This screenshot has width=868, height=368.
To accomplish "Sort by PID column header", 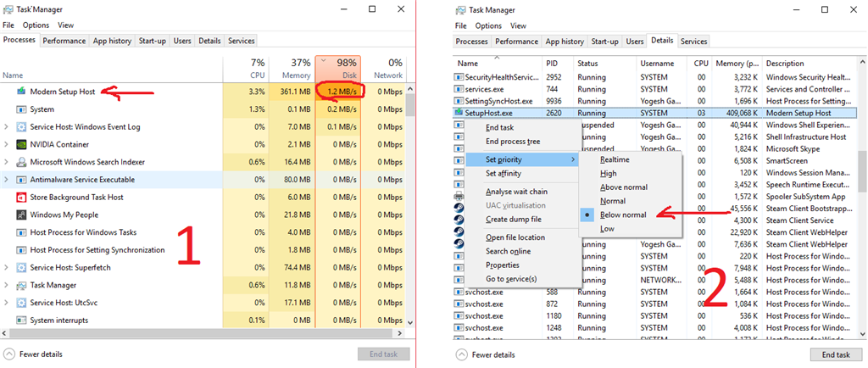I will (x=558, y=64).
